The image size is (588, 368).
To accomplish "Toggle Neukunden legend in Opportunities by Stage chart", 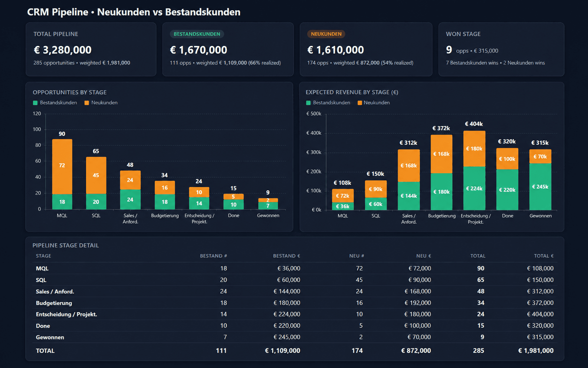I will pos(101,103).
